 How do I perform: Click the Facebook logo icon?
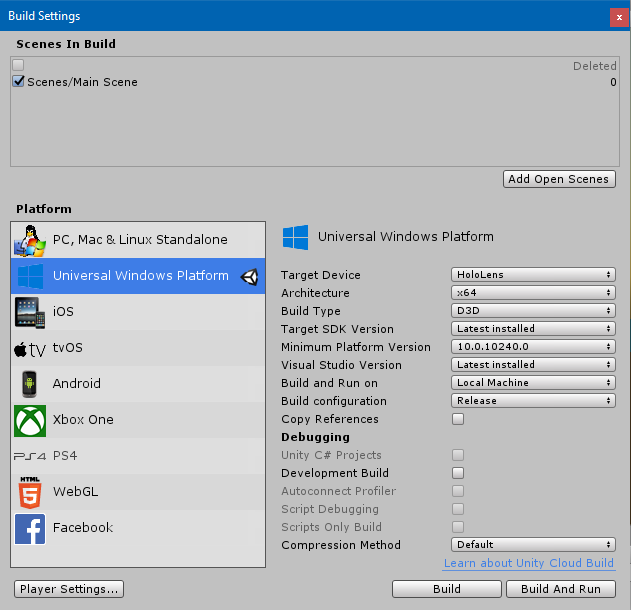tap(30, 528)
